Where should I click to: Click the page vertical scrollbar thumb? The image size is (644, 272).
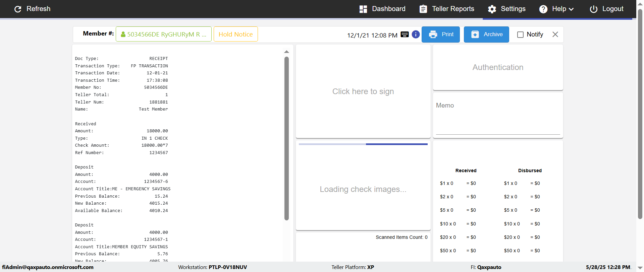[x=640, y=114]
